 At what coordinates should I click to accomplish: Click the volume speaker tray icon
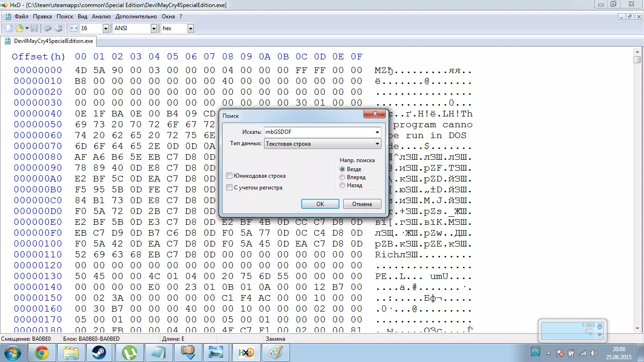(x=593, y=353)
